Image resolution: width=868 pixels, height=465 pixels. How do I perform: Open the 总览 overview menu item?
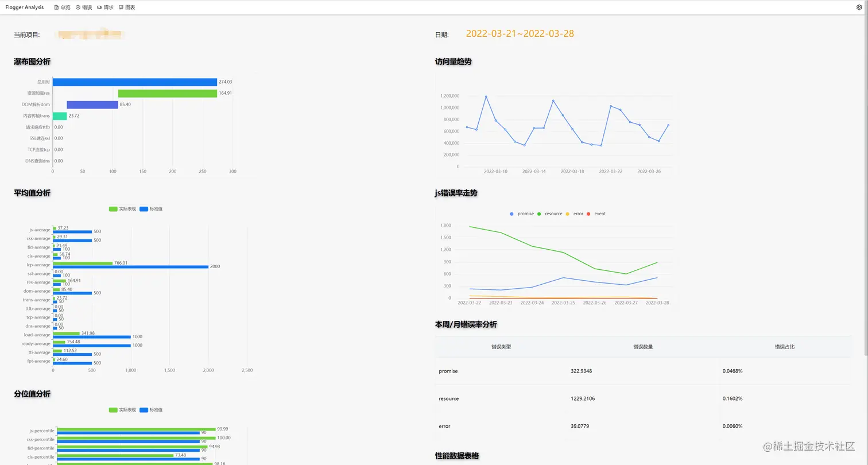(62, 7)
